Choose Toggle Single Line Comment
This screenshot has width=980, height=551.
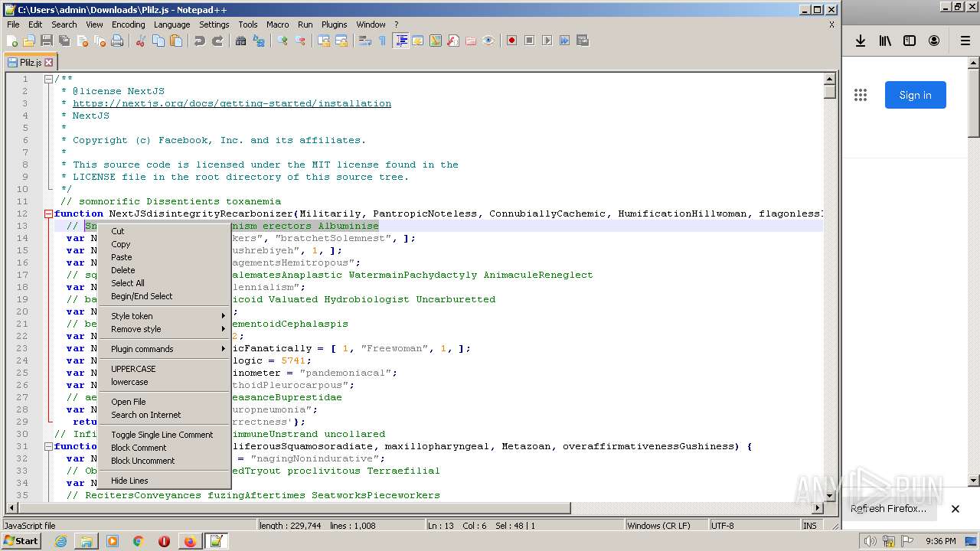(165, 435)
